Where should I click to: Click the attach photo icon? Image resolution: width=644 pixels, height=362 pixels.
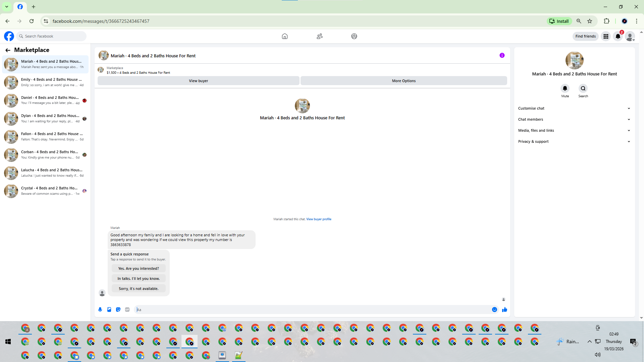pyautogui.click(x=109, y=310)
